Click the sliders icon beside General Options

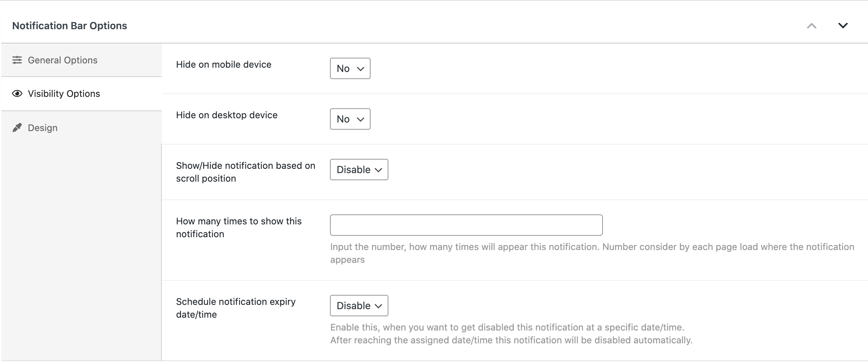click(17, 60)
